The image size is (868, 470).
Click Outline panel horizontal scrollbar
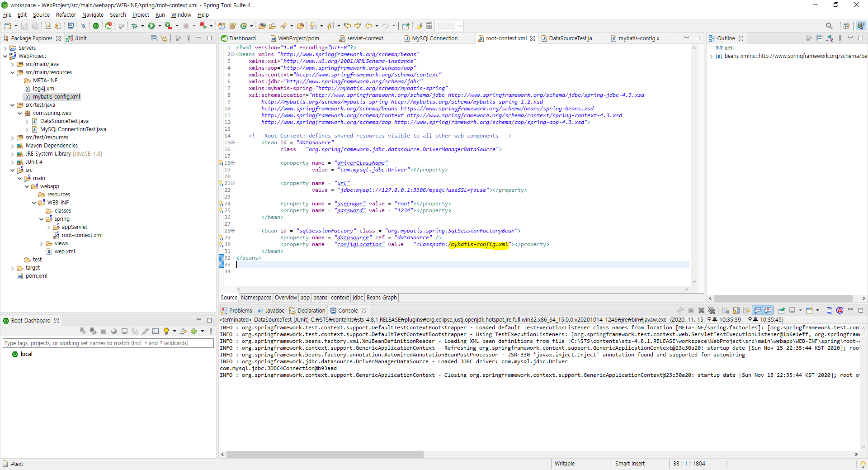(783, 299)
